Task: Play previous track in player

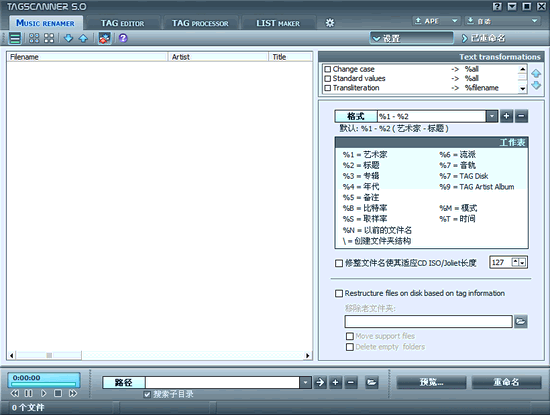Action: (15, 394)
